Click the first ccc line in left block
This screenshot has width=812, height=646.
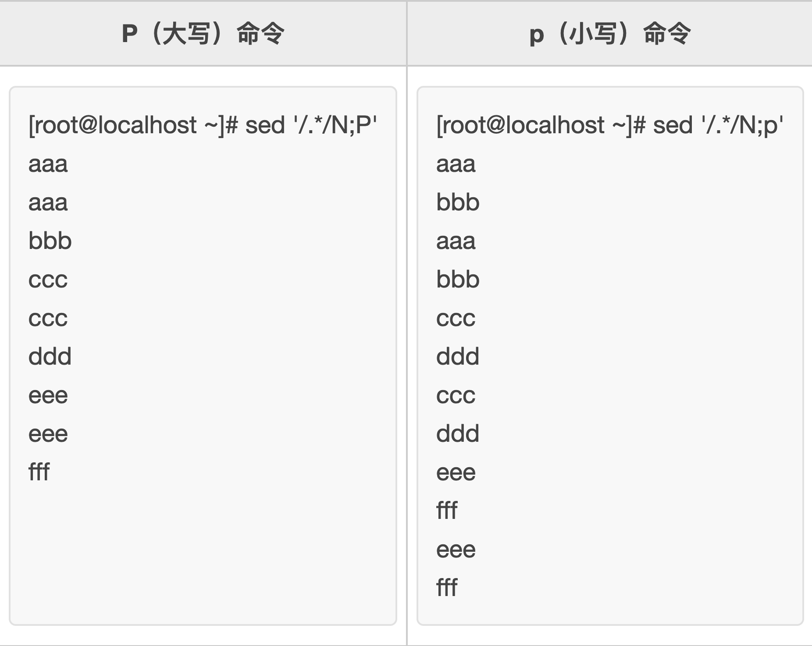(x=48, y=280)
